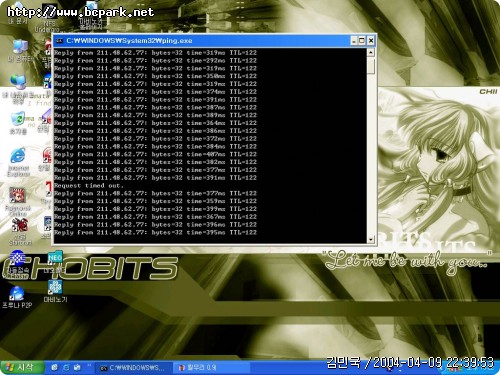
Task: Click the last reply line, time=395ms
Action: point(155,232)
